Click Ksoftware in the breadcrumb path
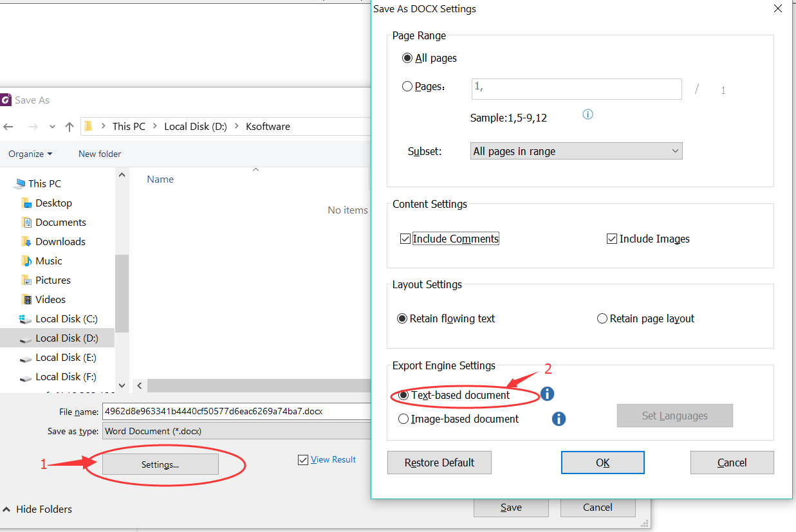The height and width of the screenshot is (532, 796). point(268,127)
